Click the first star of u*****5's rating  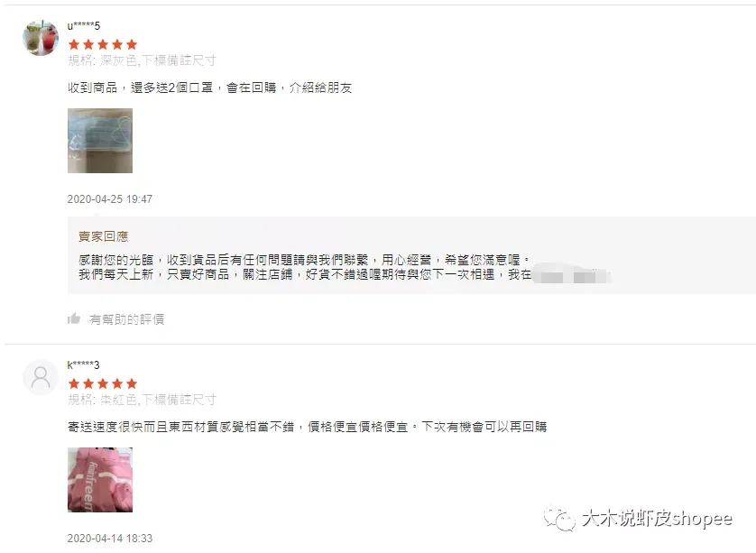[74, 45]
